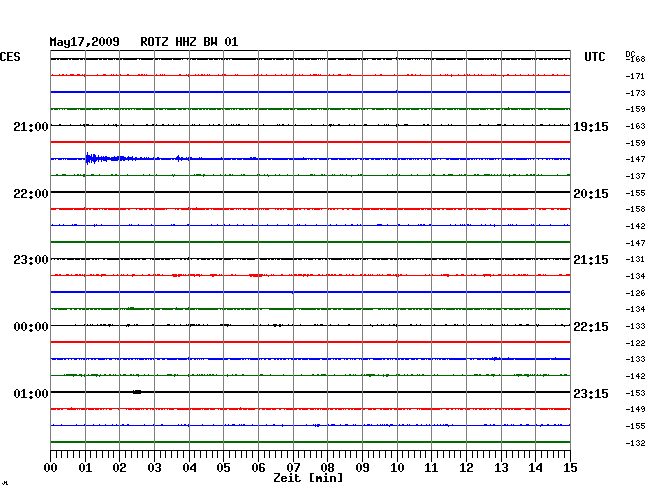Click minute tick label 01 on the axis
650x494 pixels.
(85, 468)
